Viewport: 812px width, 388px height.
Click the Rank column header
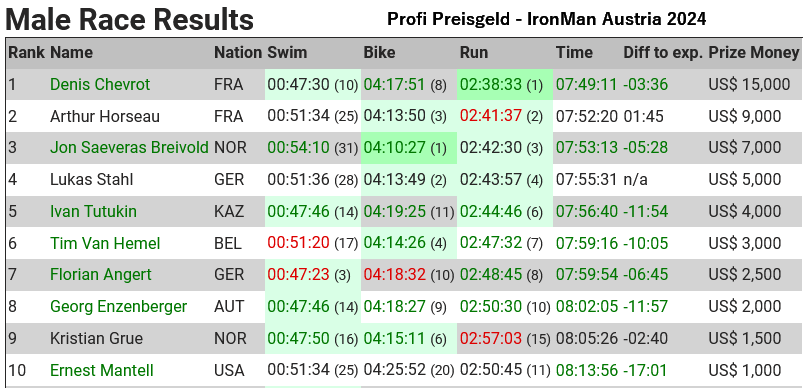(26, 53)
